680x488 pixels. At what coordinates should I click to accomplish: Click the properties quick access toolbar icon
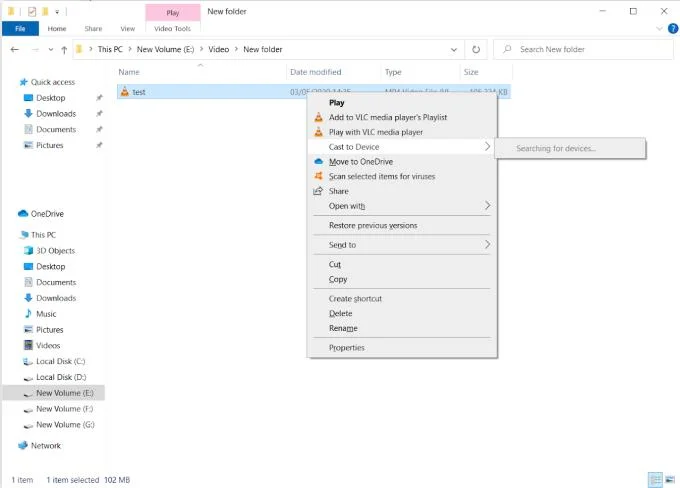(32, 12)
